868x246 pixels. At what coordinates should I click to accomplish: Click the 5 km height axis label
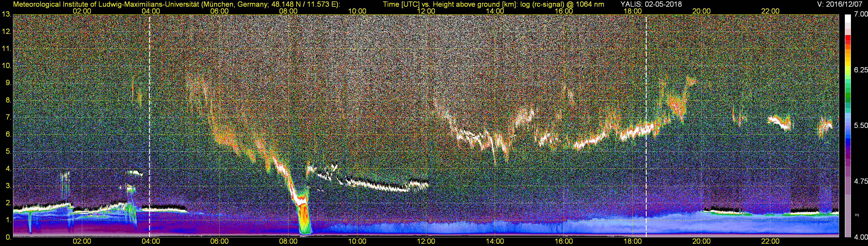[x=8, y=152]
